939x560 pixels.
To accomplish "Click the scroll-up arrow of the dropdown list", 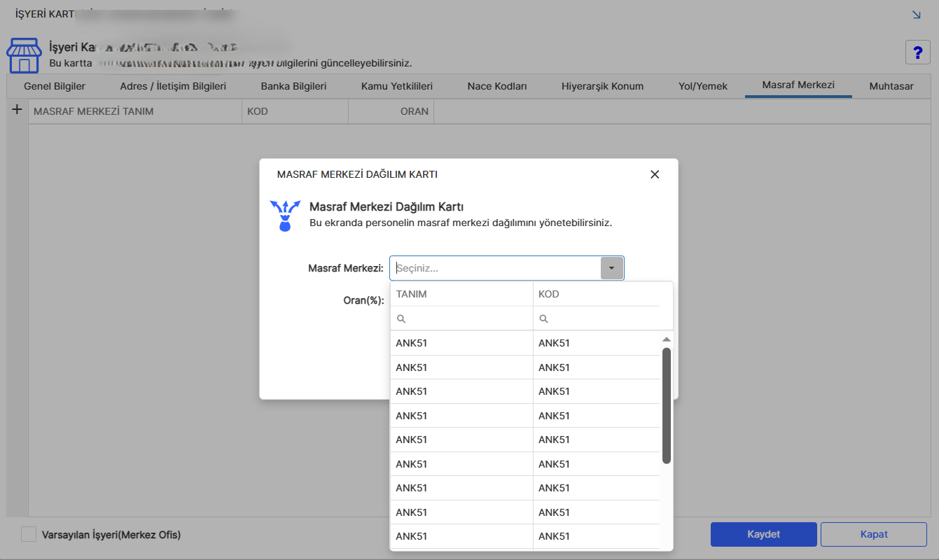I will pos(667,339).
